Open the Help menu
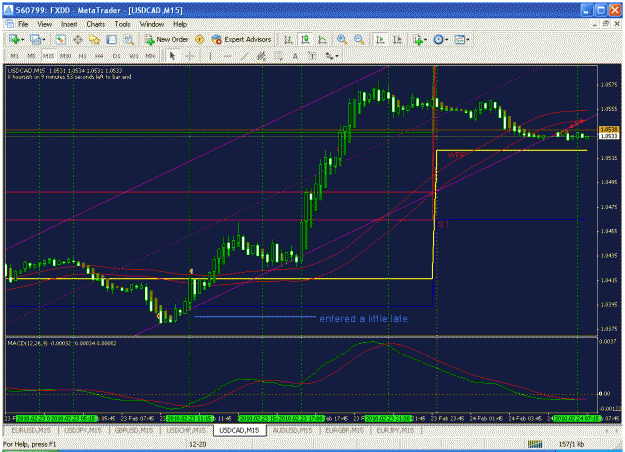The height and width of the screenshot is (452, 625). pyautogui.click(x=180, y=24)
